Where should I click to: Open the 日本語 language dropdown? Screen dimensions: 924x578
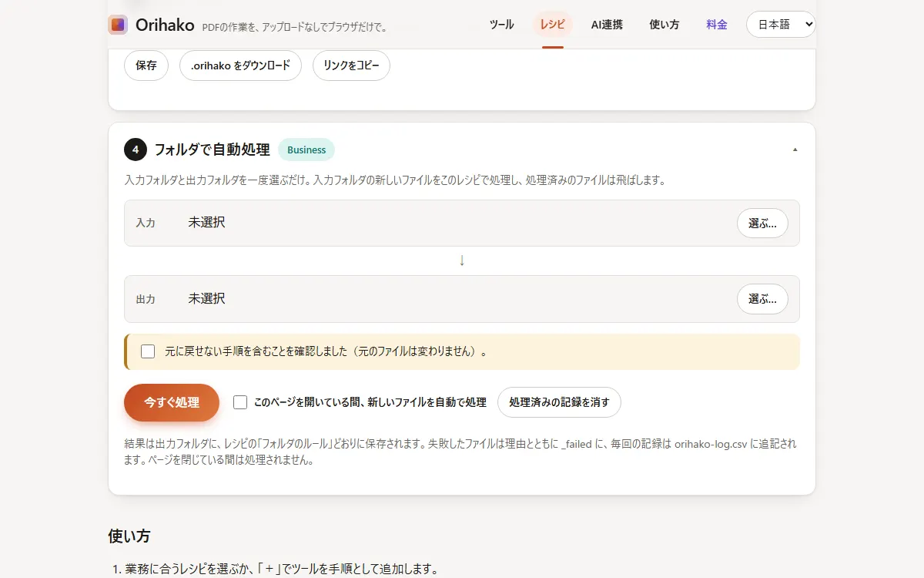coord(781,25)
